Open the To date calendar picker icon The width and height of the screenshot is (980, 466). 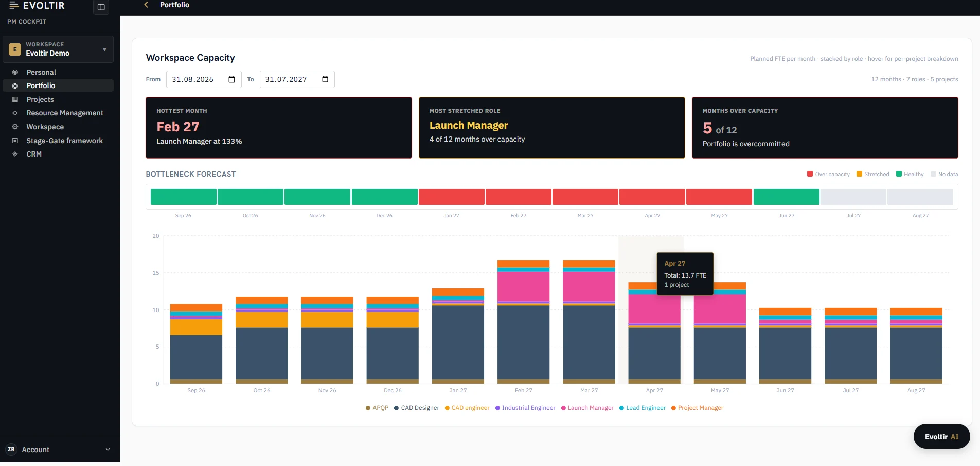[325, 79]
